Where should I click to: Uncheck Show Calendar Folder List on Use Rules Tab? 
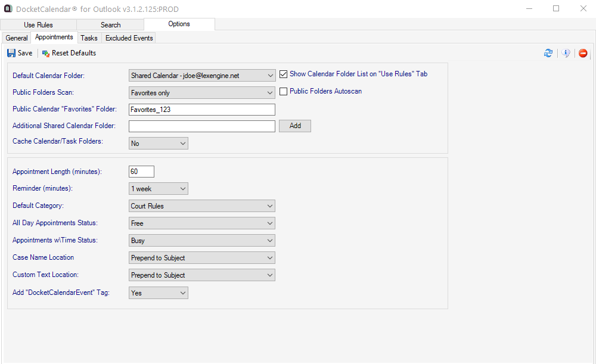283,74
